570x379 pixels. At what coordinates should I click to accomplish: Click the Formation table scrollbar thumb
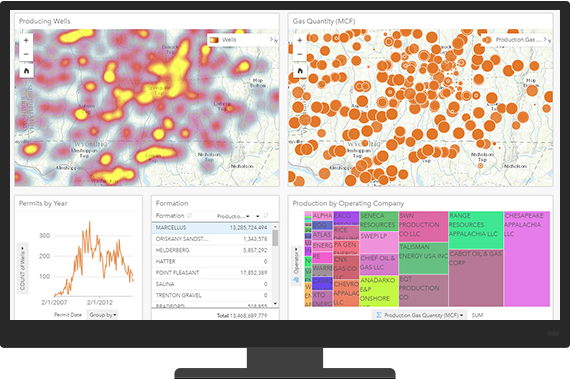click(x=275, y=238)
